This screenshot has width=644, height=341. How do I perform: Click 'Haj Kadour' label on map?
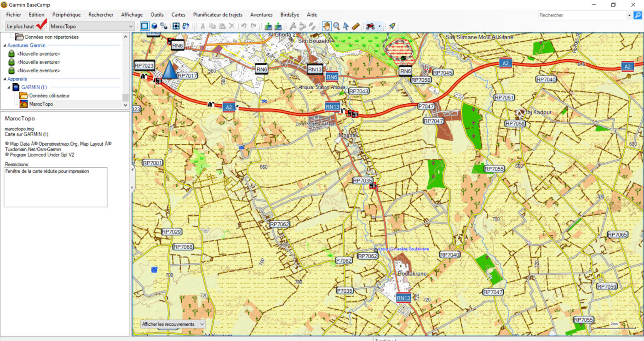point(537,112)
